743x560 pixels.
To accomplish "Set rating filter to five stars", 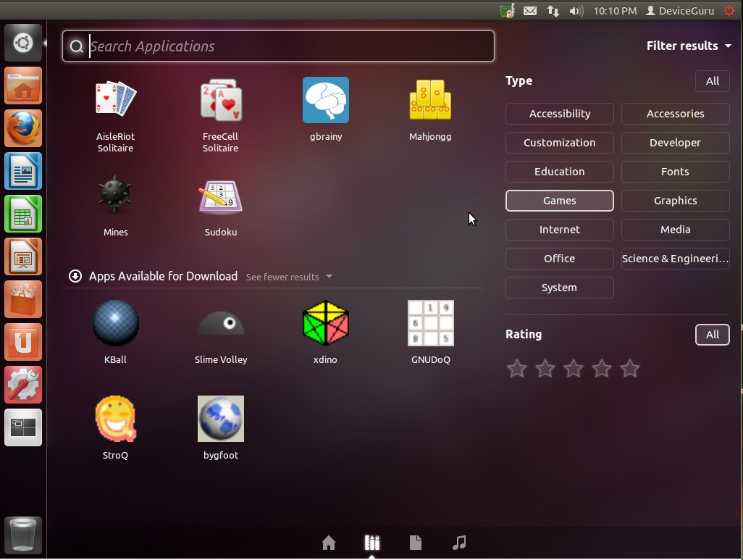I will (630, 369).
